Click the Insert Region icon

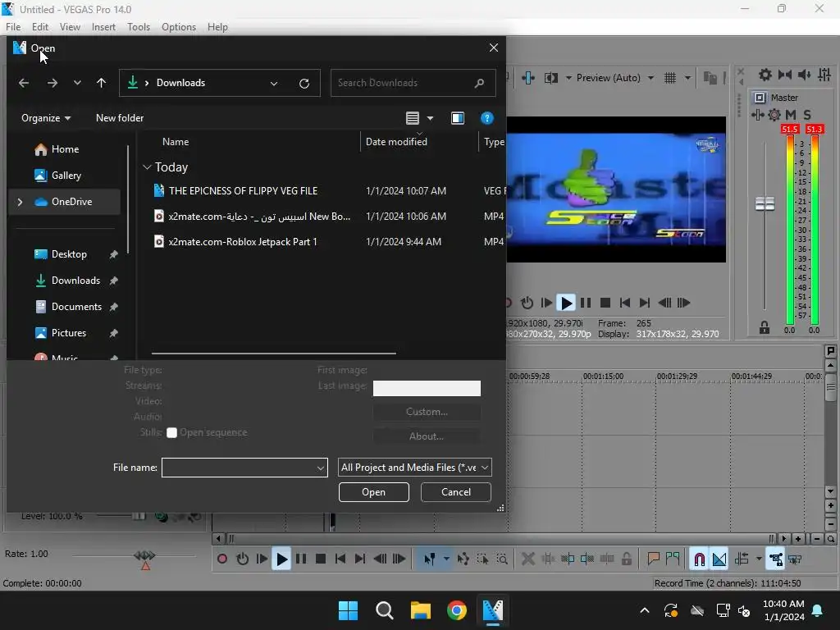point(673,559)
